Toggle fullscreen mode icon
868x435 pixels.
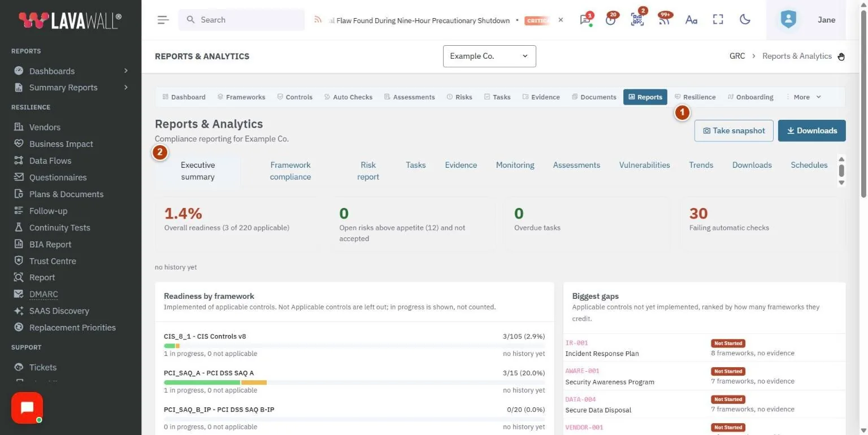[718, 20]
